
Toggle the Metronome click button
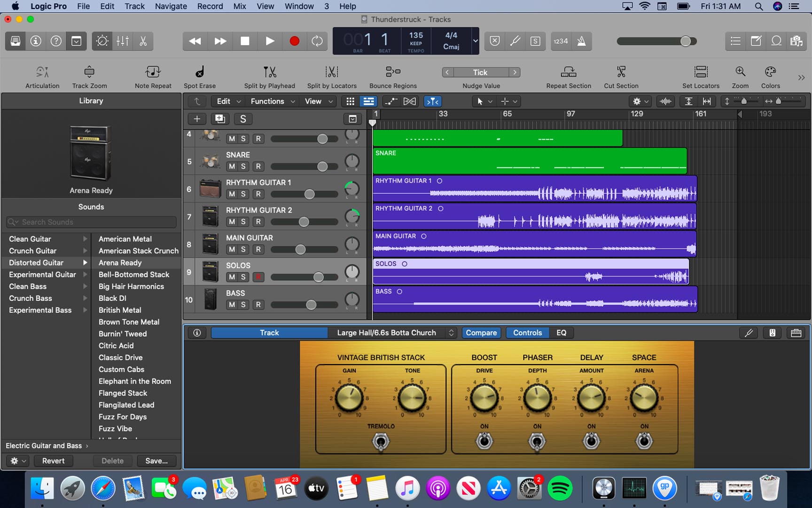[581, 41]
